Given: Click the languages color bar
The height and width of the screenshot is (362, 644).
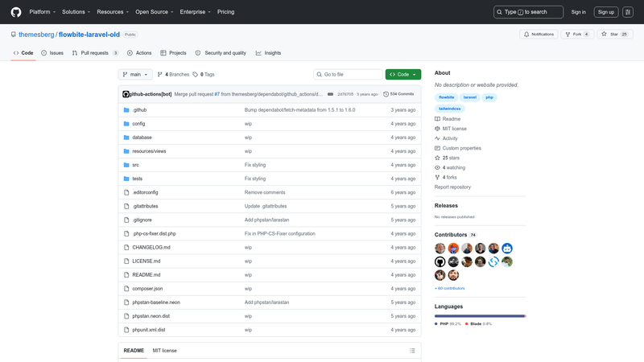Looking at the screenshot, I should coord(480,316).
